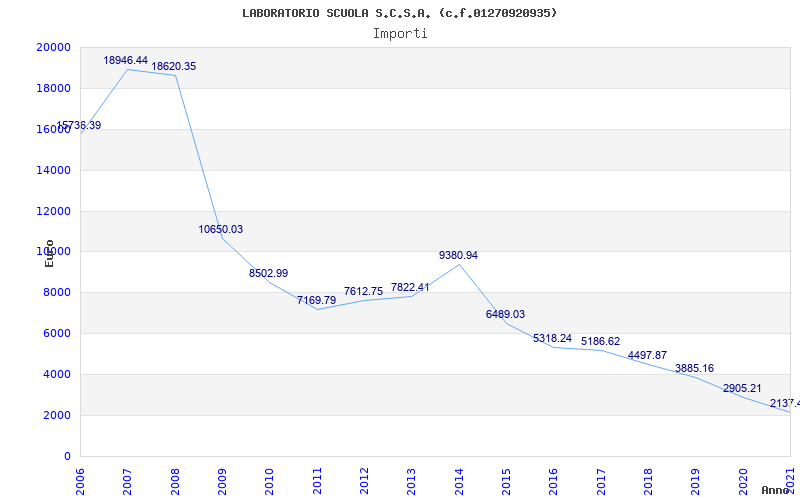
Task: Select data label 3885.16
Action: pos(694,368)
